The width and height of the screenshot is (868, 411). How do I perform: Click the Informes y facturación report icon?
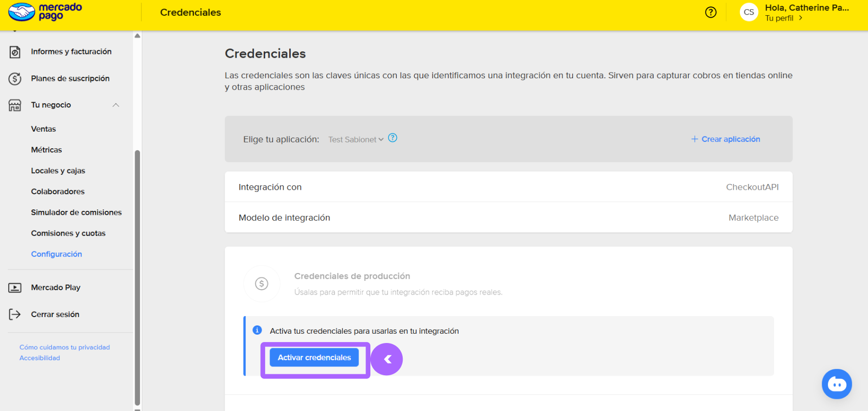coord(15,52)
